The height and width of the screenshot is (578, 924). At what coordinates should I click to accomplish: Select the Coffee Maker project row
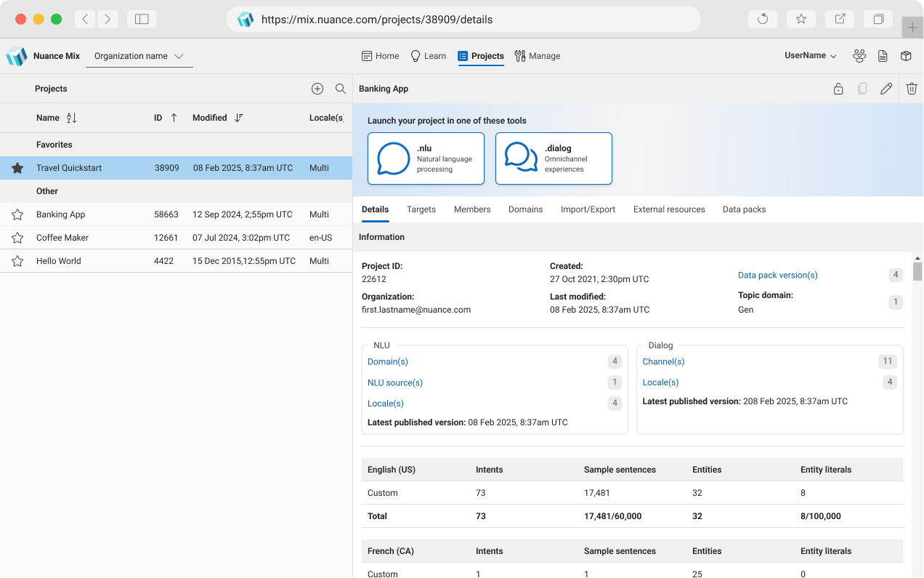tap(176, 238)
